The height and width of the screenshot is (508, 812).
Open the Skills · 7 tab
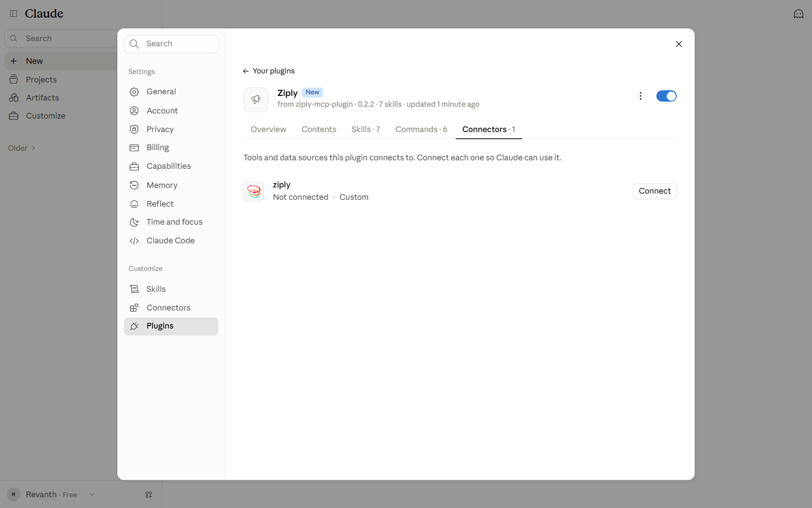tap(366, 129)
